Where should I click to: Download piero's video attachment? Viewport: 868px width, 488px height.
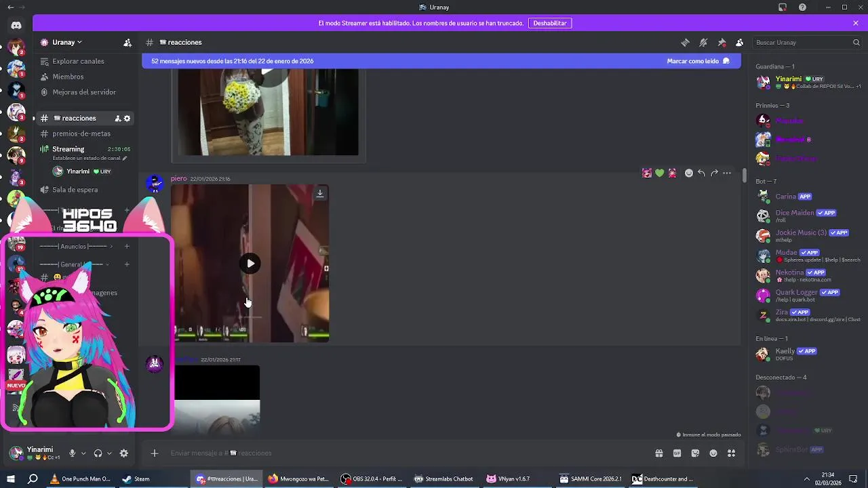click(320, 193)
